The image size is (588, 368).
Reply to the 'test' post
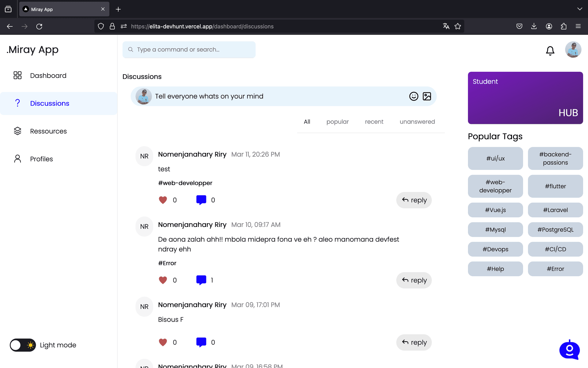tap(414, 200)
